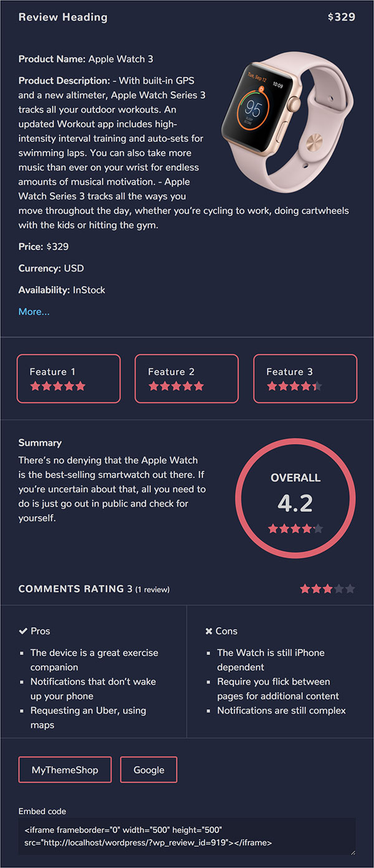Click the Feature 1 star rating

coord(57,386)
